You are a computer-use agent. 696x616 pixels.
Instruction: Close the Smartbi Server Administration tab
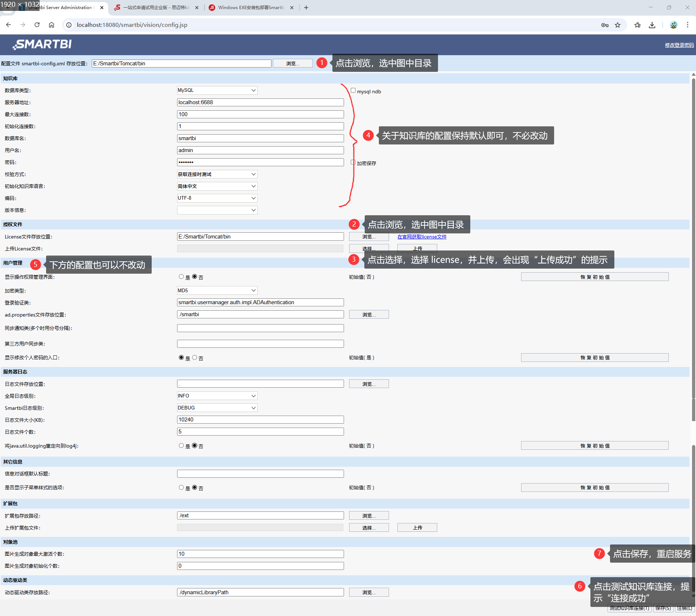pyautogui.click(x=102, y=7)
